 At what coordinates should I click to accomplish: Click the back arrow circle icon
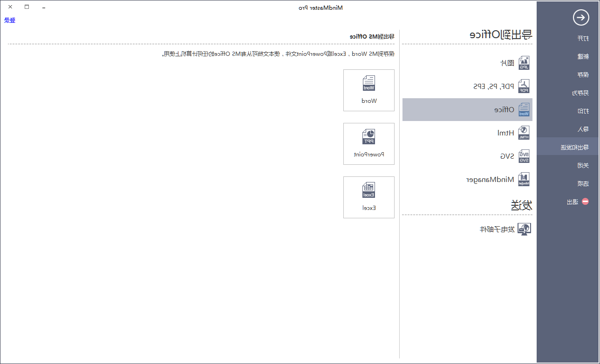click(581, 18)
